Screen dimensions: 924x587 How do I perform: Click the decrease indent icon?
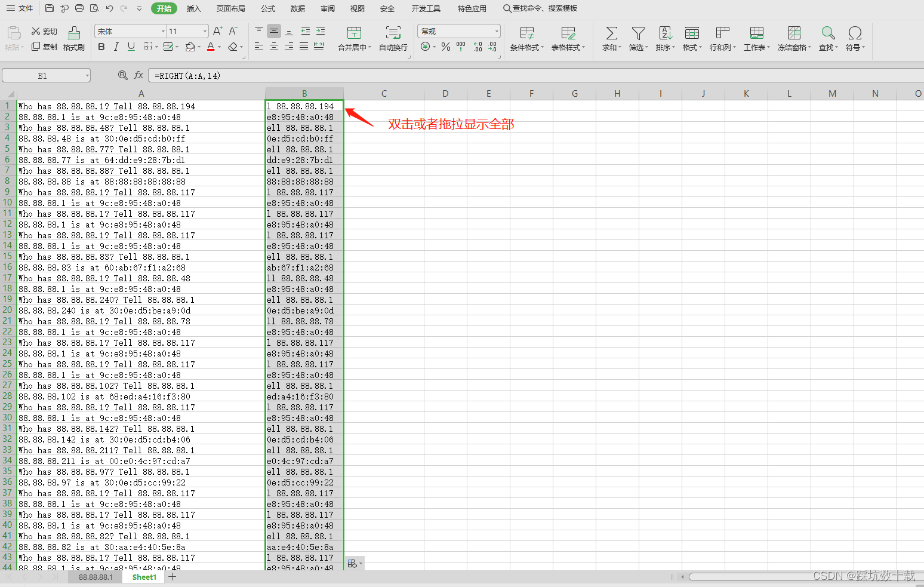point(306,31)
